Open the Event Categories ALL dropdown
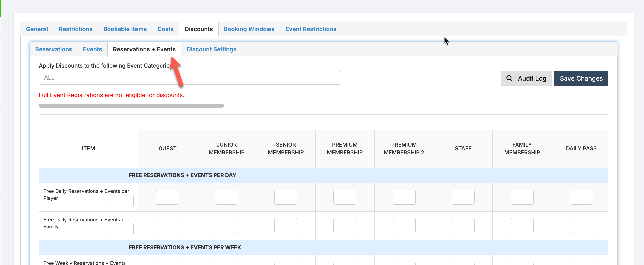Viewport: 644px width, 265px height. coord(189,78)
